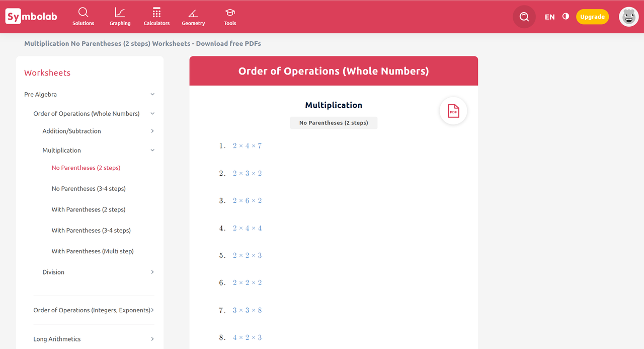Toggle dark/light contrast mode
The image size is (644, 349).
click(x=566, y=17)
